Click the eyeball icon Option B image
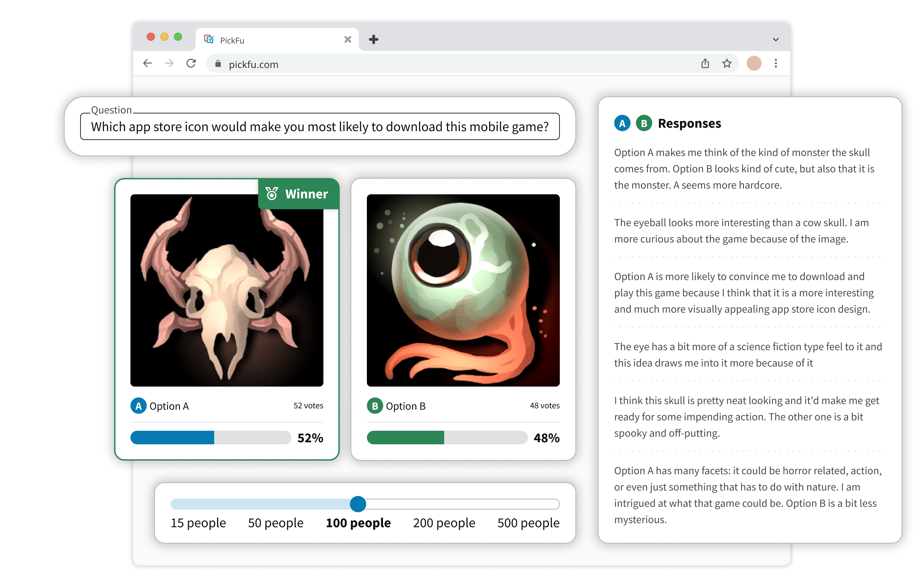Image resolution: width=924 pixels, height=587 pixels. (x=463, y=290)
